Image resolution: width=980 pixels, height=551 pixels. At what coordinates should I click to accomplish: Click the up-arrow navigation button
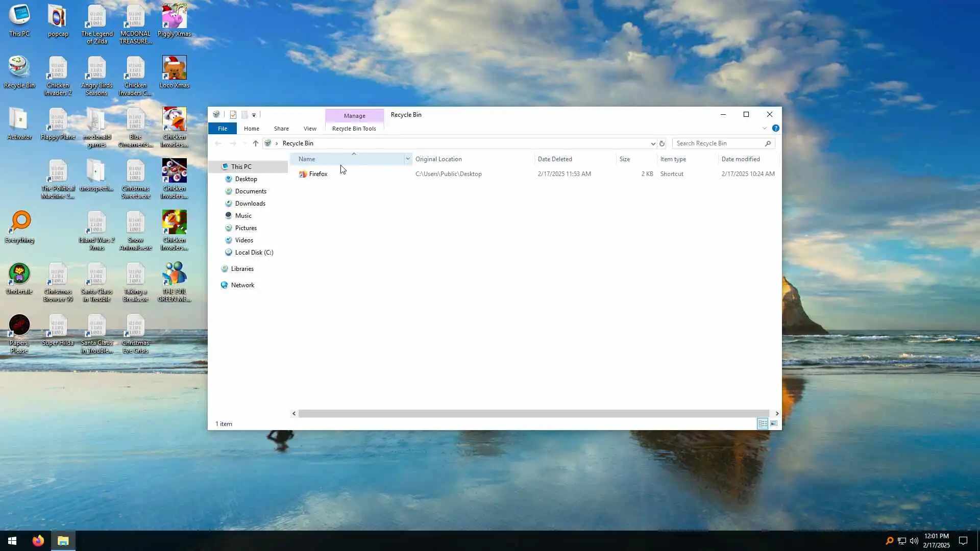[x=256, y=143]
